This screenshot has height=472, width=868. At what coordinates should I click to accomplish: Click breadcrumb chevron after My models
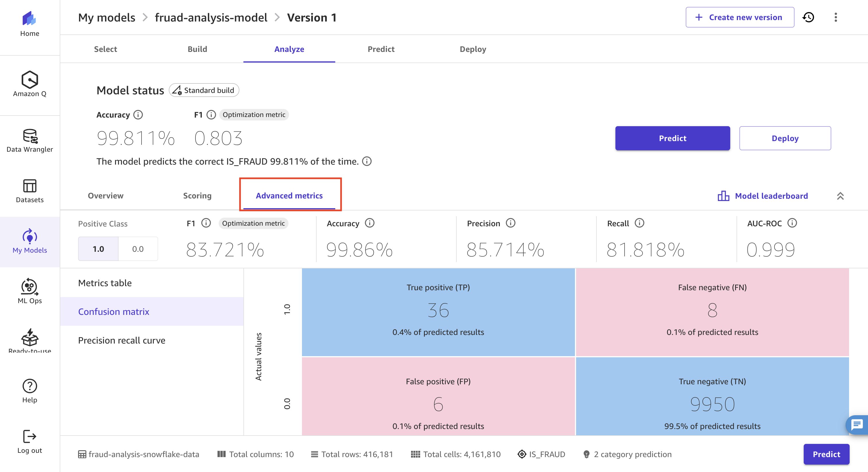[145, 17]
